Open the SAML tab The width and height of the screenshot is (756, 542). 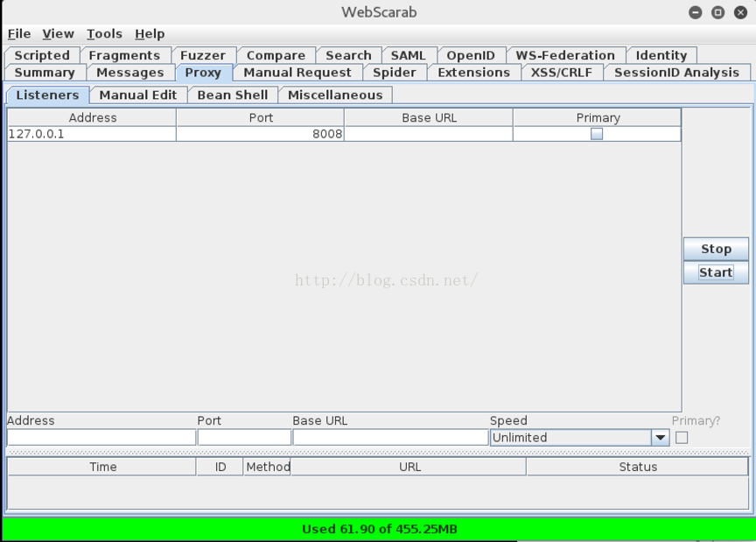[409, 55]
